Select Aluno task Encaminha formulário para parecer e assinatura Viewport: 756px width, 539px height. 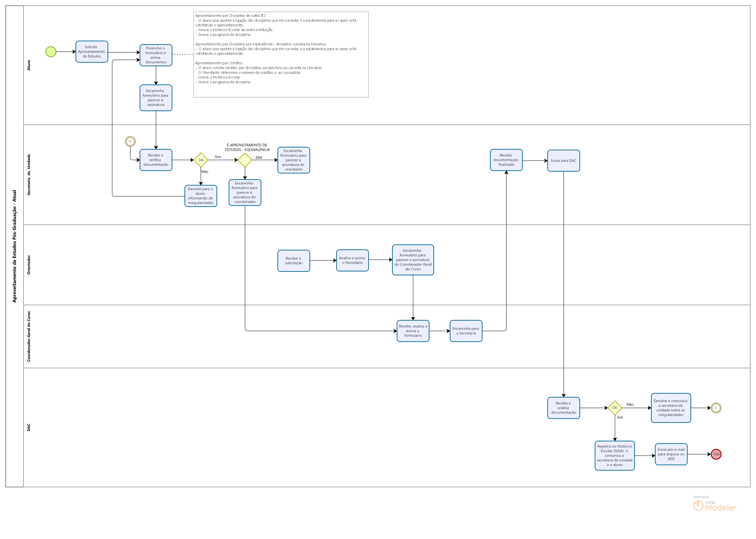156,98
